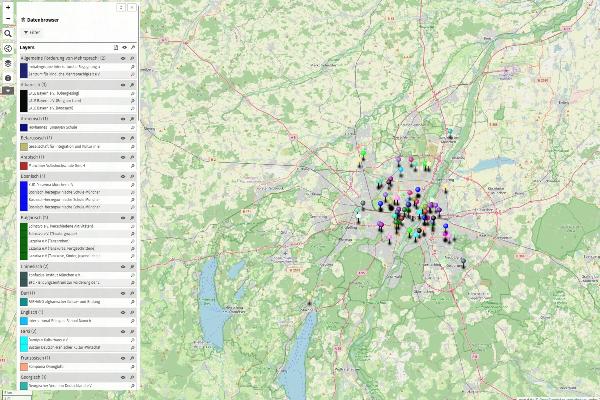Open the layers stack control
The height and width of the screenshot is (400, 600).
tap(8, 63)
